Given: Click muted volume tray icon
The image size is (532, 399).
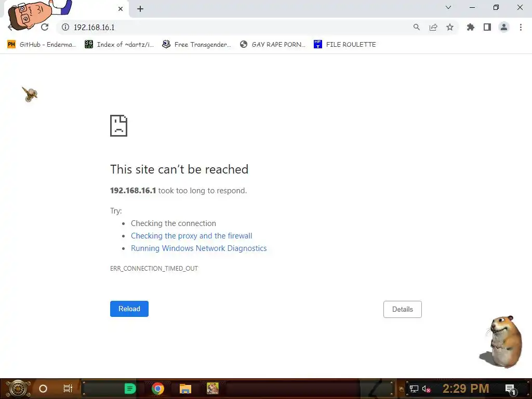Looking at the screenshot, I should pos(426,389).
